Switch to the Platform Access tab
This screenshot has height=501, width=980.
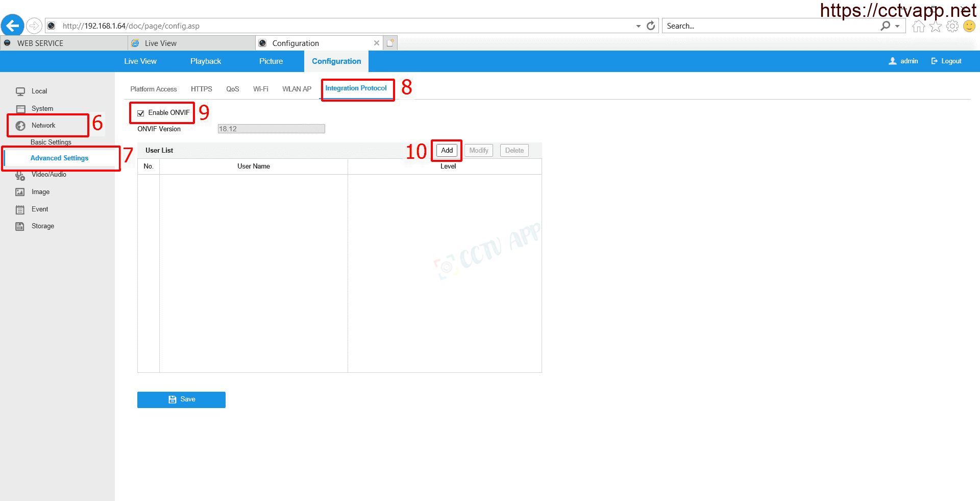[153, 89]
